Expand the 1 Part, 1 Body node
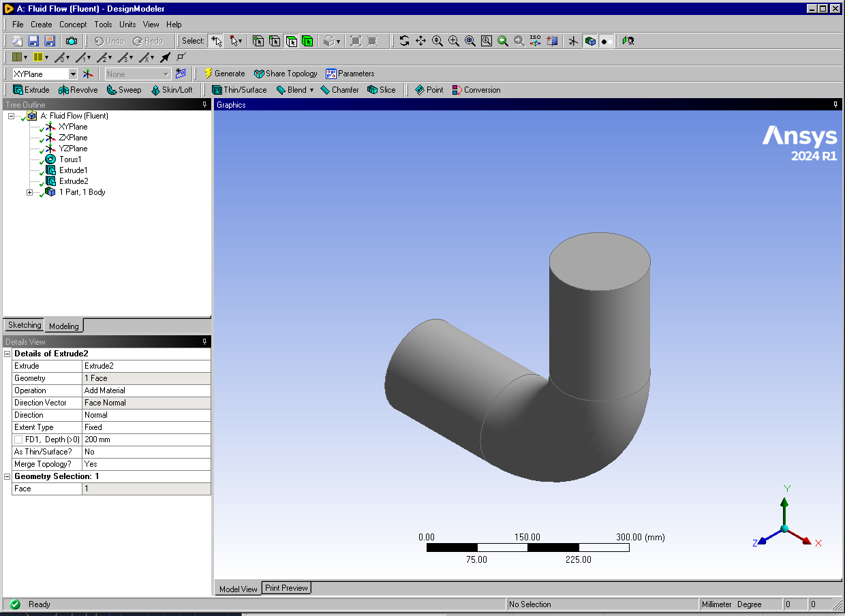Screen dimensions: 845x616 coord(29,192)
